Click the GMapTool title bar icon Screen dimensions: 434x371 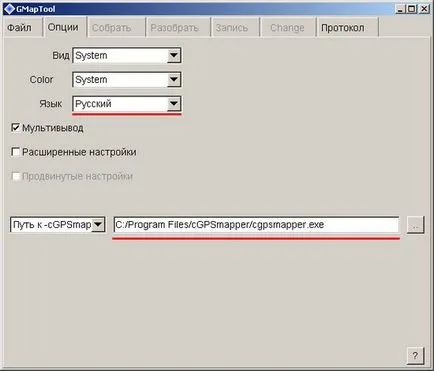pyautogui.click(x=10, y=9)
